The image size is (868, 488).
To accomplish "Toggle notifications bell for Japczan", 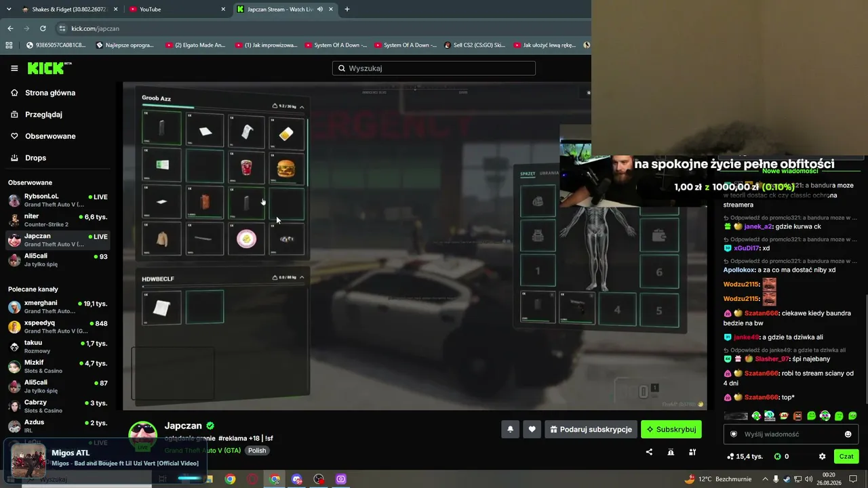I will (x=510, y=429).
